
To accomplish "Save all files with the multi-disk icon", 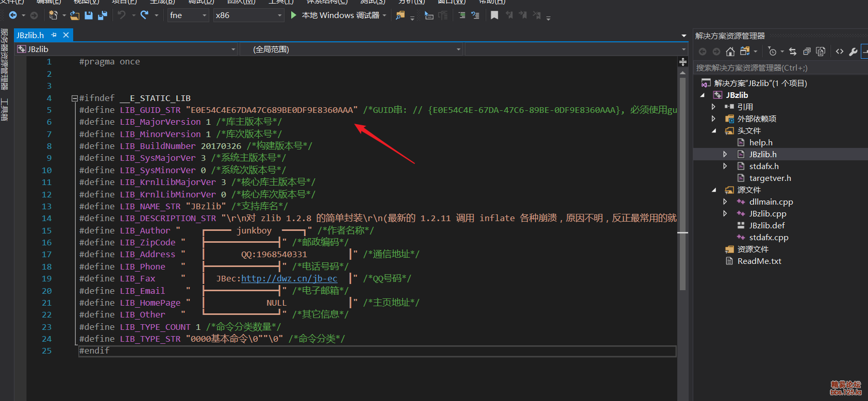I will (x=103, y=15).
